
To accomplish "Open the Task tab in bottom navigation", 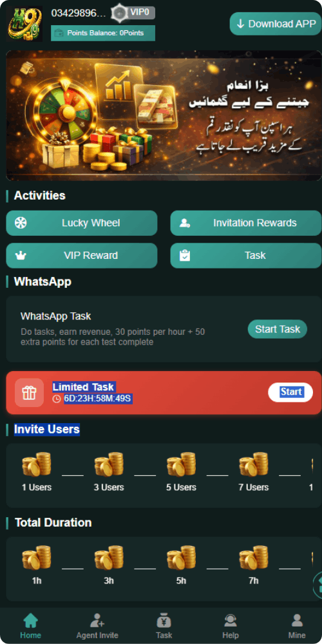I will (164, 625).
